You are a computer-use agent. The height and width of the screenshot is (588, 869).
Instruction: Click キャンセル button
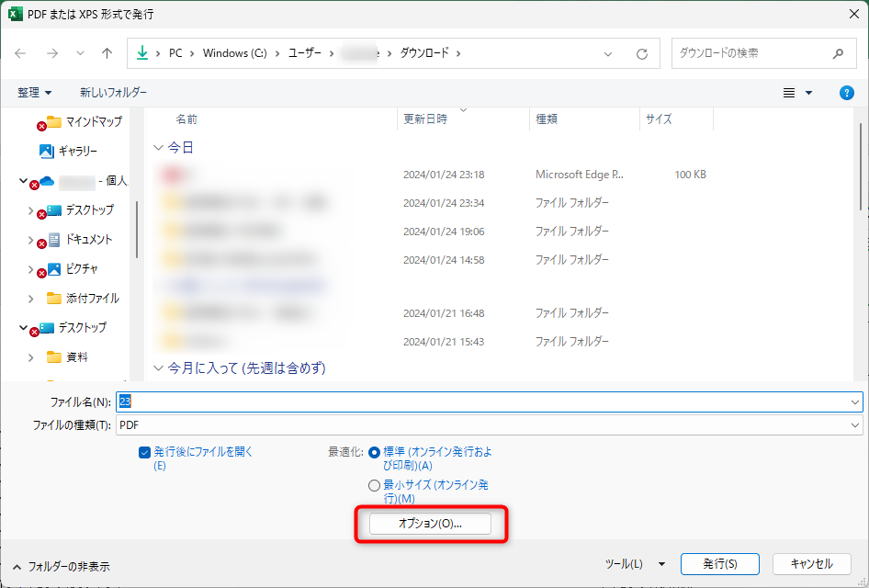811,564
